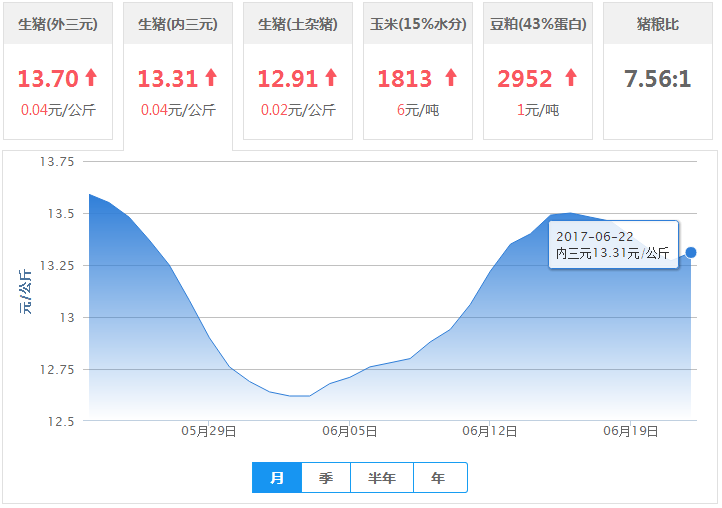Image resolution: width=722 pixels, height=508 pixels.
Task: Switch chart to 季 quarterly range
Action: 326,478
